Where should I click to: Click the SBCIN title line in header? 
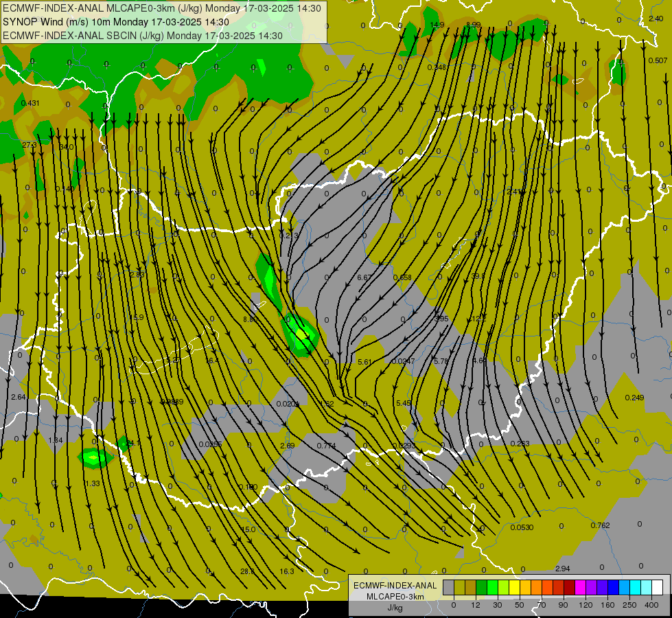[143, 36]
